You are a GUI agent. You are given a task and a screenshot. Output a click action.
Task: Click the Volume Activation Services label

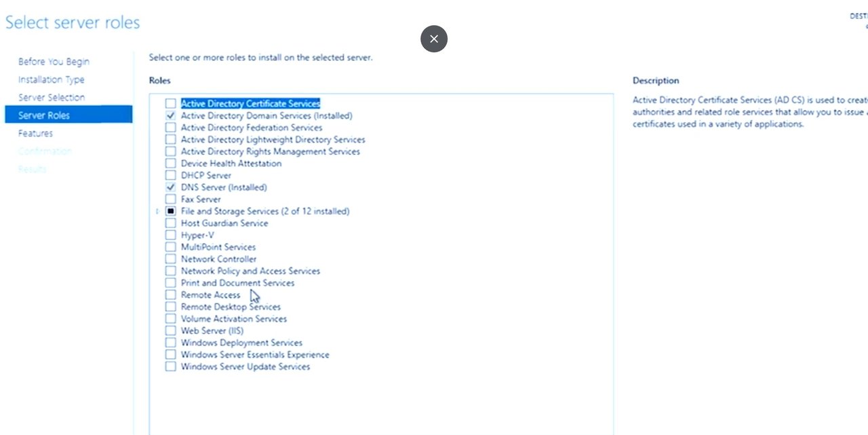pos(234,319)
